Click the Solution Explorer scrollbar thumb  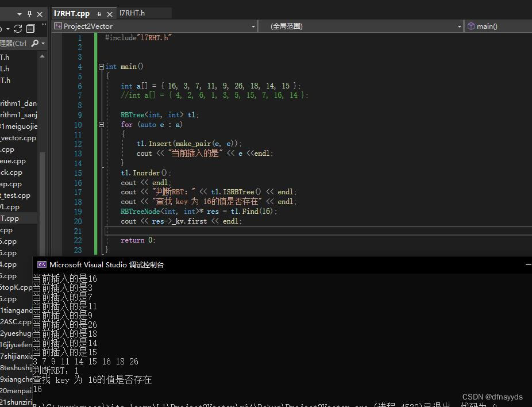(x=42, y=203)
